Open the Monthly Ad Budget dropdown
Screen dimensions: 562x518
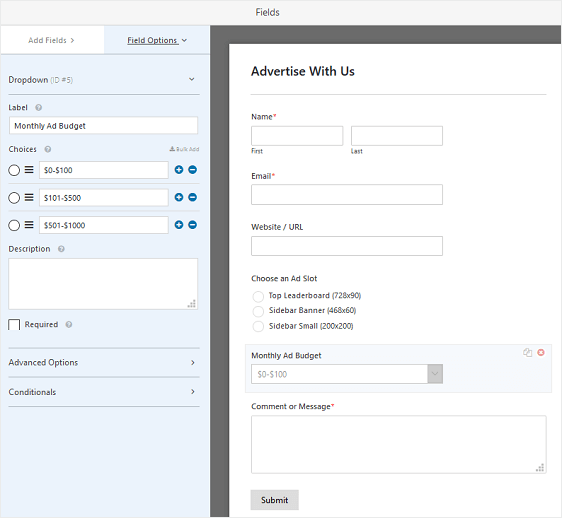(x=347, y=374)
